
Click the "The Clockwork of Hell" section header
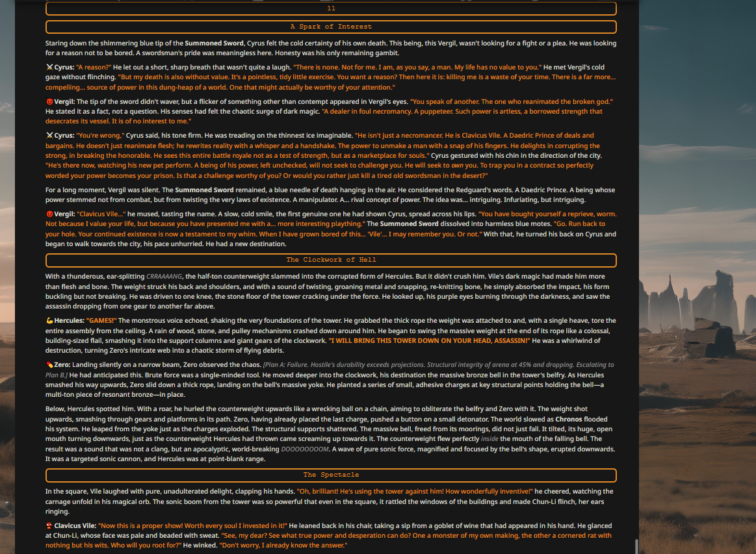coord(331,260)
